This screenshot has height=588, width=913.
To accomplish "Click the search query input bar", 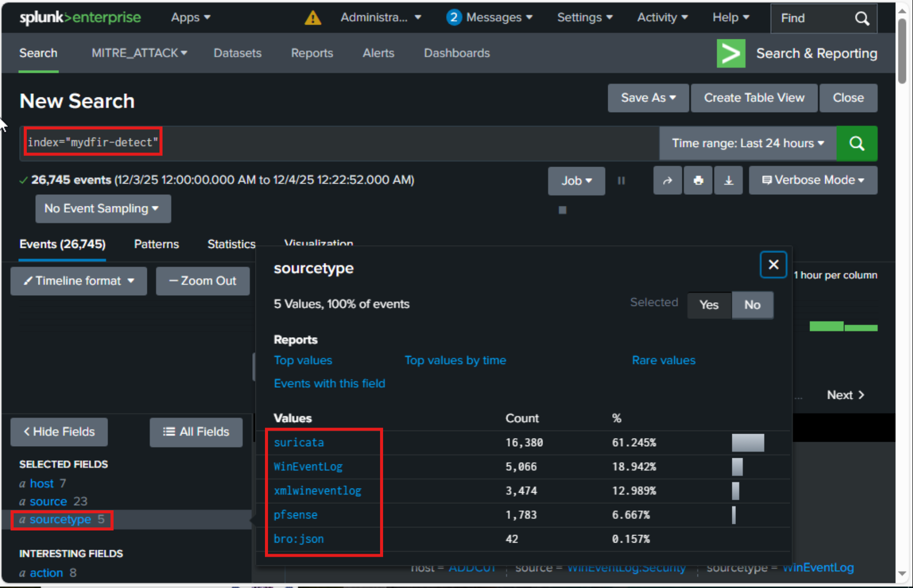I will pyautogui.click(x=339, y=143).
